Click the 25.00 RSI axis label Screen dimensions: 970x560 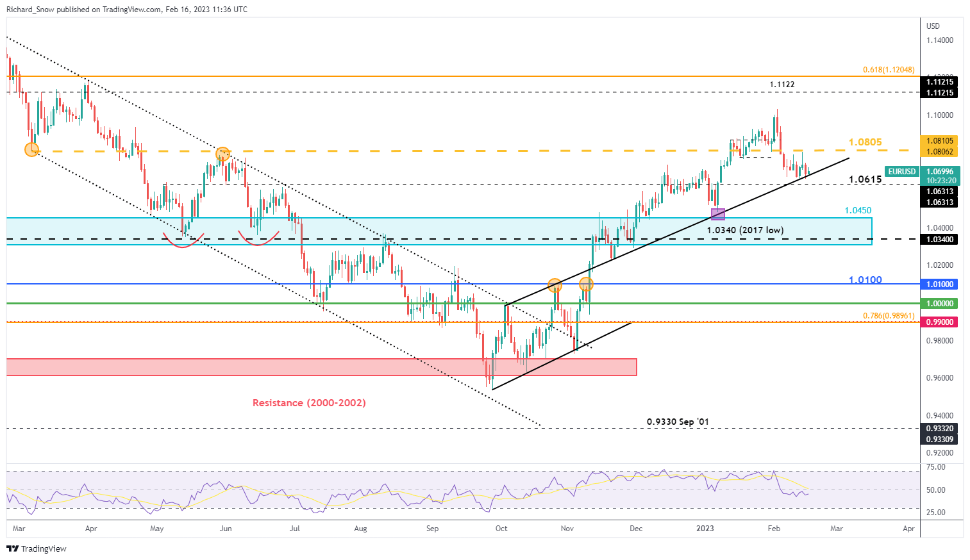[936, 513]
